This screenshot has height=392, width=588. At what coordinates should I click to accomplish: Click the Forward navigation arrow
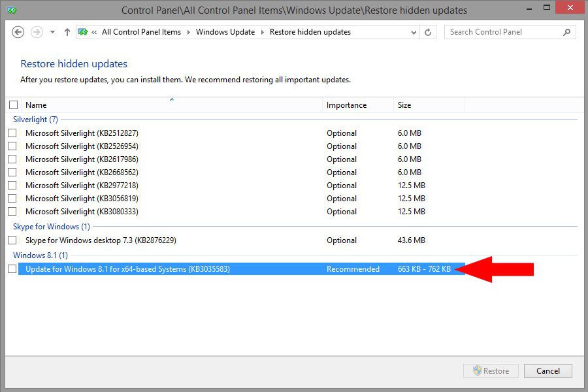coord(37,32)
